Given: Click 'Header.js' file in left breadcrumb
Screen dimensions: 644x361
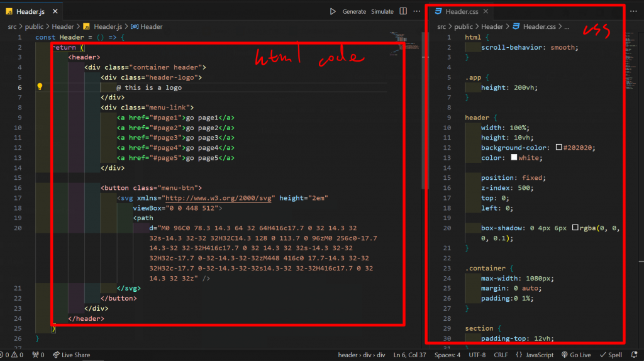Looking at the screenshot, I should (x=108, y=26).
